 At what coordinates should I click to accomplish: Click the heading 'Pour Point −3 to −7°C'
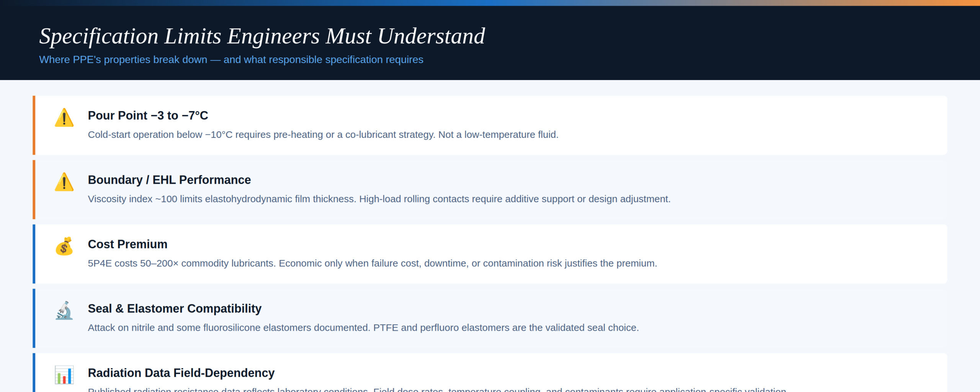pos(148,116)
